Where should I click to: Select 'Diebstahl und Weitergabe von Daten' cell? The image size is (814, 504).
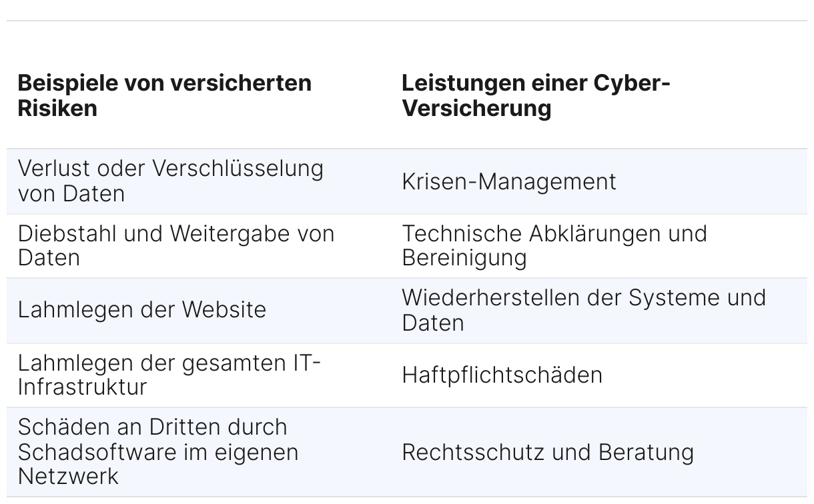pyautogui.click(x=175, y=245)
